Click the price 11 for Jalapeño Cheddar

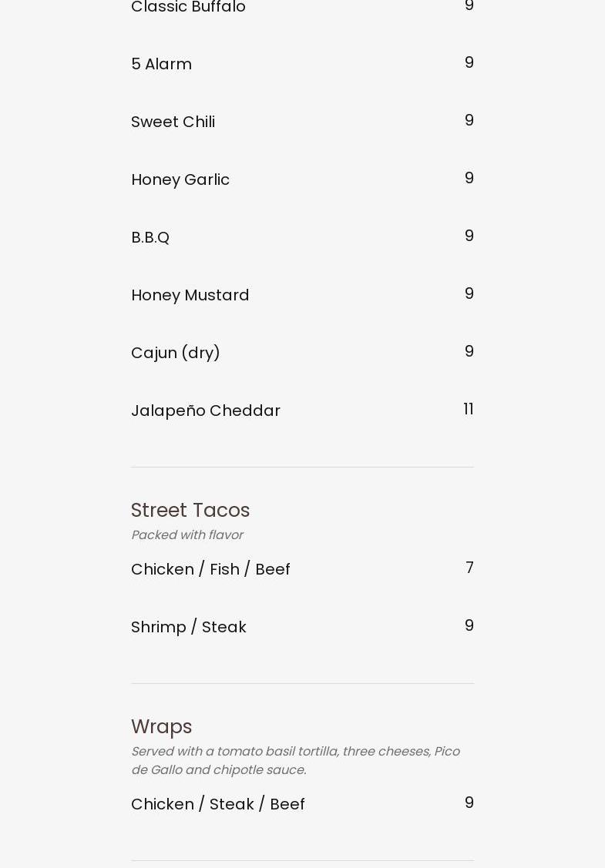coord(468,409)
